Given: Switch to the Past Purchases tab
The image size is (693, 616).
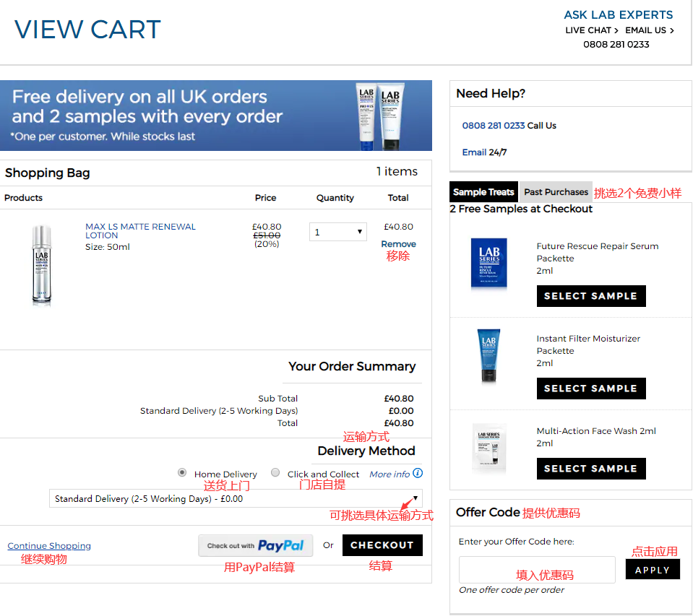Looking at the screenshot, I should click(x=556, y=192).
